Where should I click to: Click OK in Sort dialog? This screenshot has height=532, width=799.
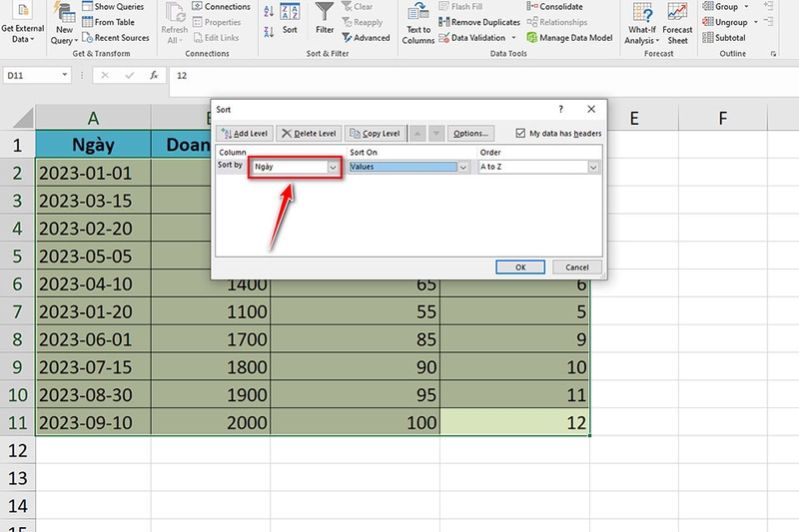tap(520, 267)
